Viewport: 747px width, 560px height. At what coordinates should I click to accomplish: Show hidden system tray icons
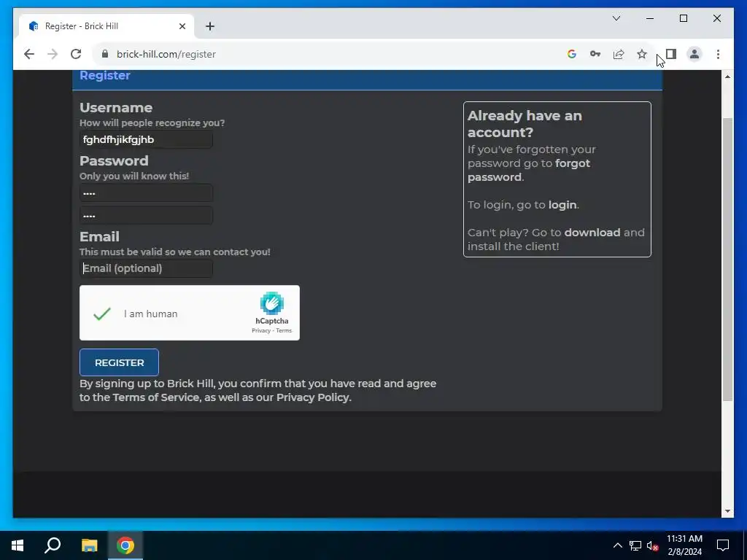pos(617,545)
